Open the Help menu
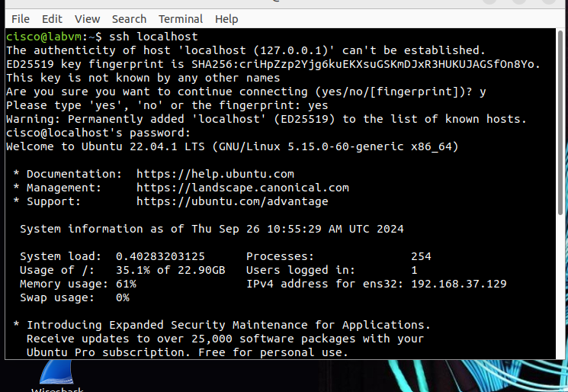The width and height of the screenshot is (568, 392). tap(226, 19)
